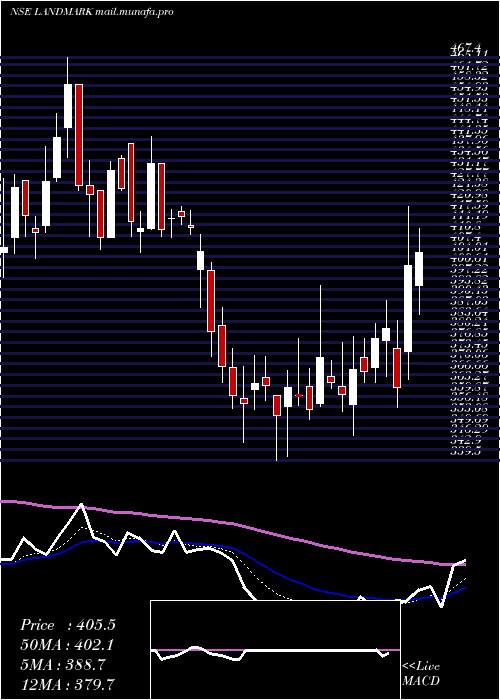The image size is (500, 700).
Task: Click the '12MA : 379.7' value
Action: [x=67, y=684]
